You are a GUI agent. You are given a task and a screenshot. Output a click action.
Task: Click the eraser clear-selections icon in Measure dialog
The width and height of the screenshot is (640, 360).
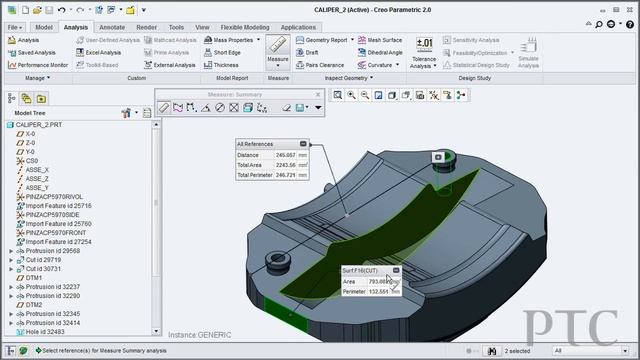click(x=287, y=108)
